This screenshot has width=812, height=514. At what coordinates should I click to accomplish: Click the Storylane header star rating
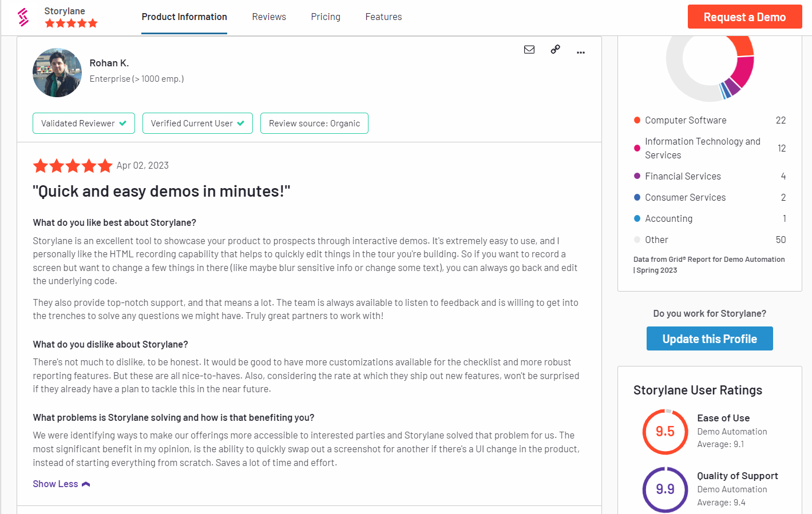[x=72, y=23]
